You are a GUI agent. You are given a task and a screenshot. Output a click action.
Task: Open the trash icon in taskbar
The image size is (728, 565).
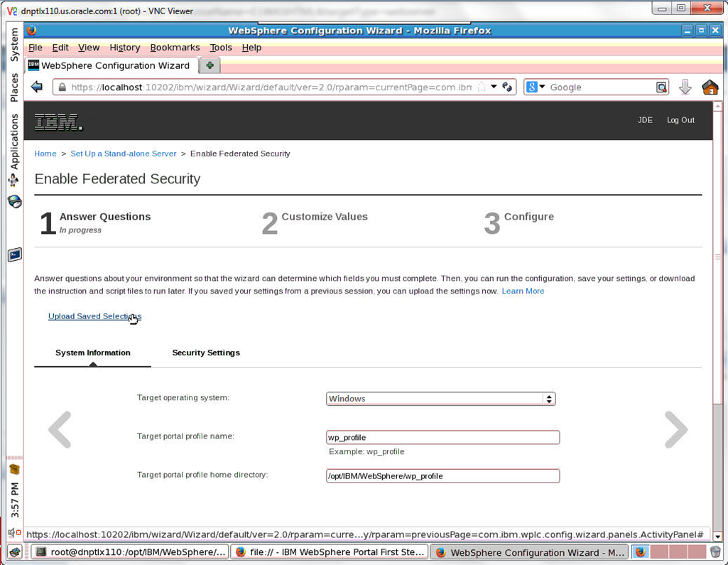[x=715, y=552]
